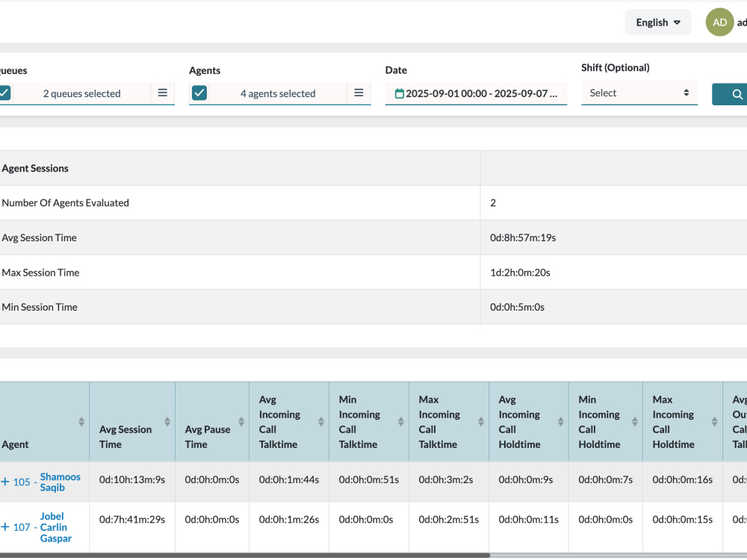Sort by Max Incoming Call Holdtime

point(715,421)
